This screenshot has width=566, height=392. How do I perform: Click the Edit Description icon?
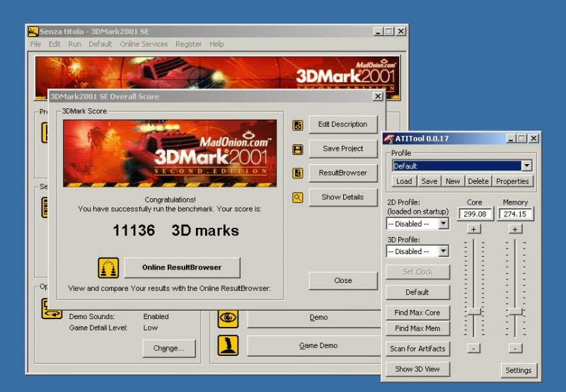pyautogui.click(x=297, y=125)
